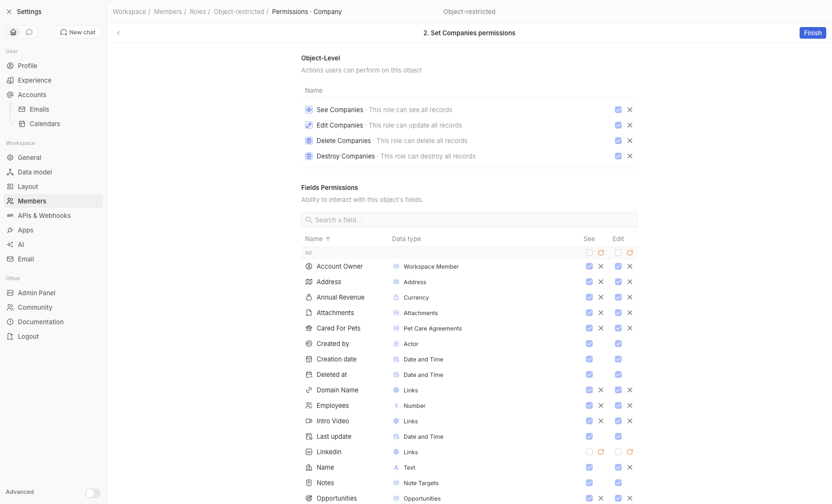The height and width of the screenshot is (504, 832).
Task: Revoke Destroy Companies with X icon
Action: pyautogui.click(x=630, y=156)
